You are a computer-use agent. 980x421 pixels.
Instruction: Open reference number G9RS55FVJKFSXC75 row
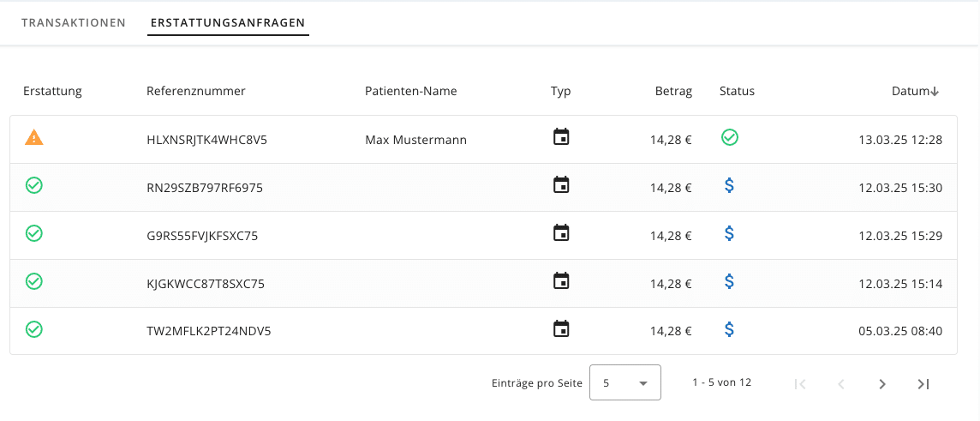(202, 236)
